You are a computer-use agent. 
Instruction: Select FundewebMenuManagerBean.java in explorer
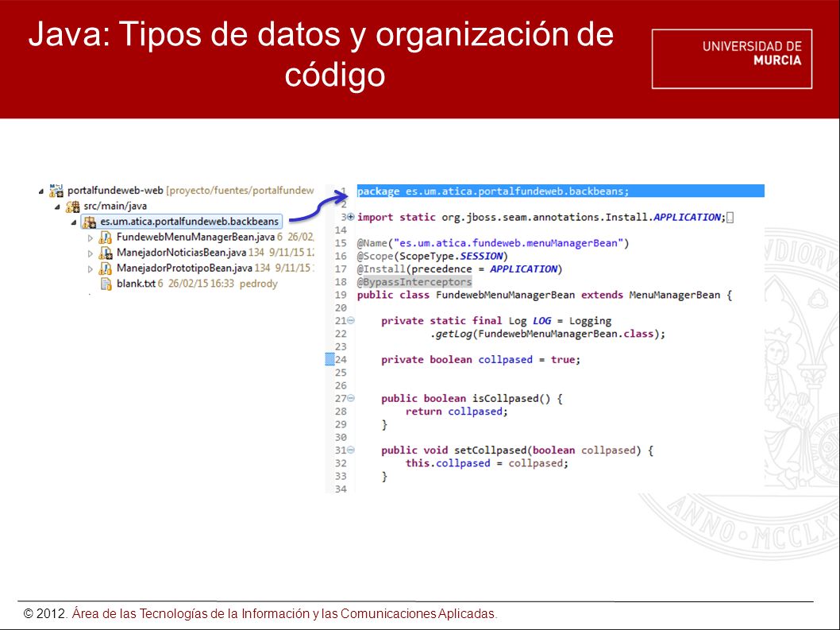point(195,237)
